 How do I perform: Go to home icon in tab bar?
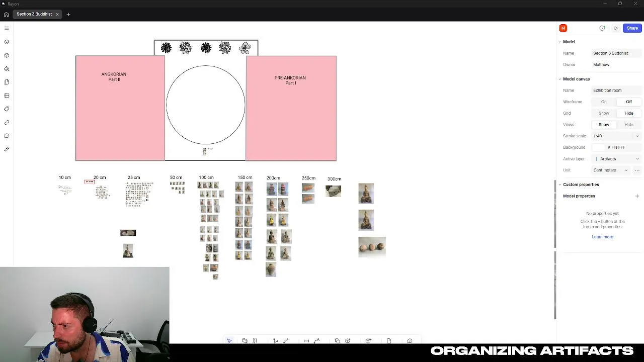[x=6, y=15]
